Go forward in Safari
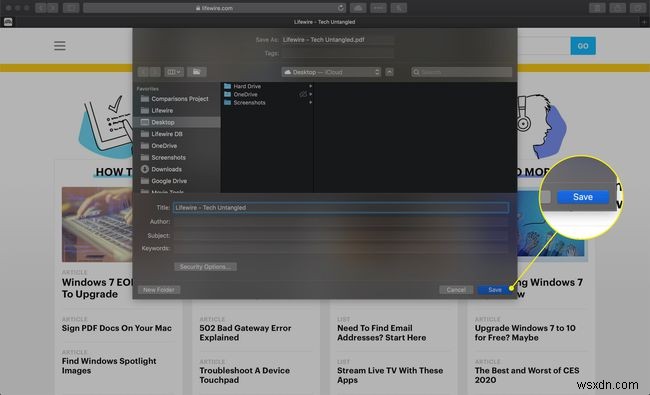 [x=52, y=8]
